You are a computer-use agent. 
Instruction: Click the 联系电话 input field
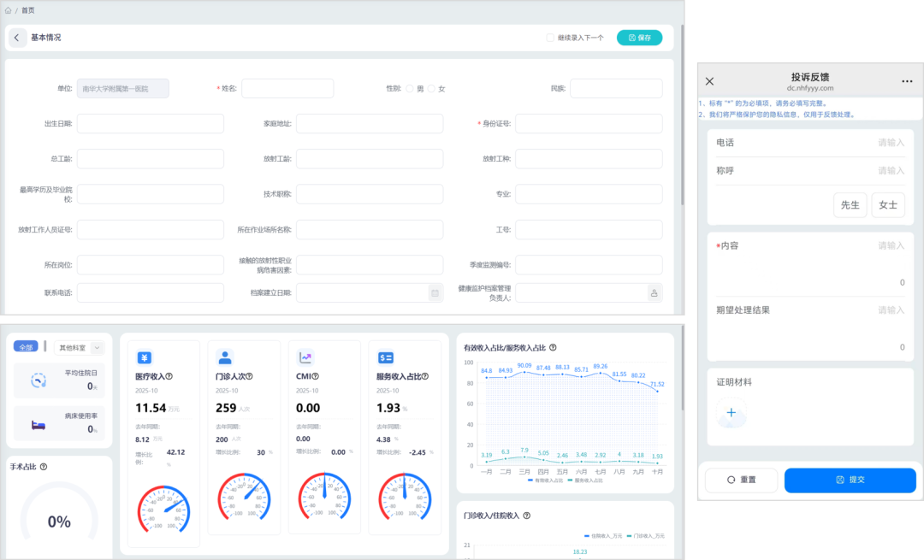151,292
